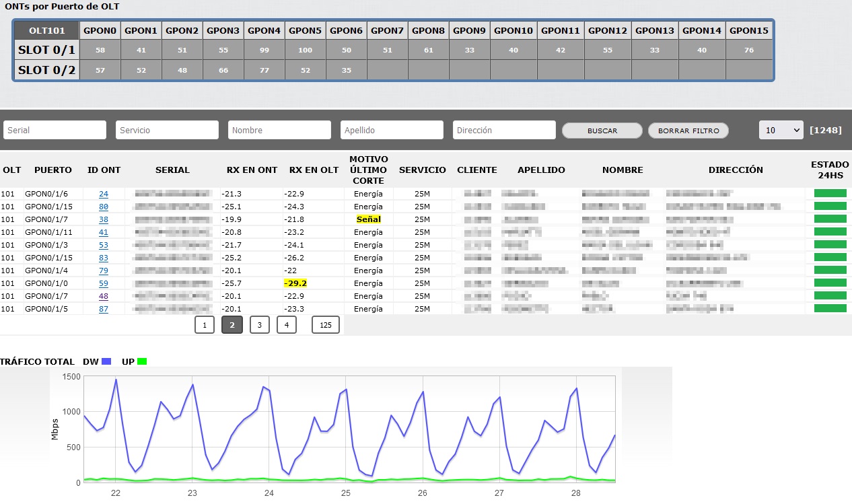Click the blue DW legend swatch
The height and width of the screenshot is (504, 852).
point(106,361)
